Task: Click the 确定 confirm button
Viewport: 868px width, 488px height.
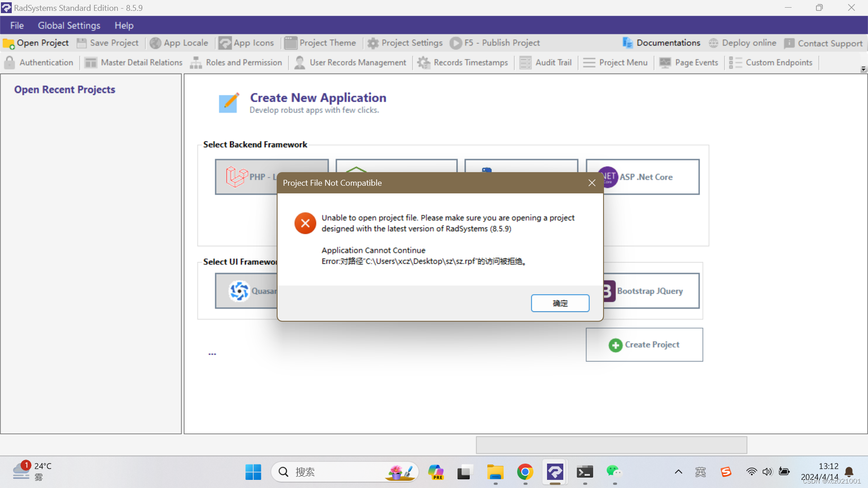Action: [x=560, y=303]
